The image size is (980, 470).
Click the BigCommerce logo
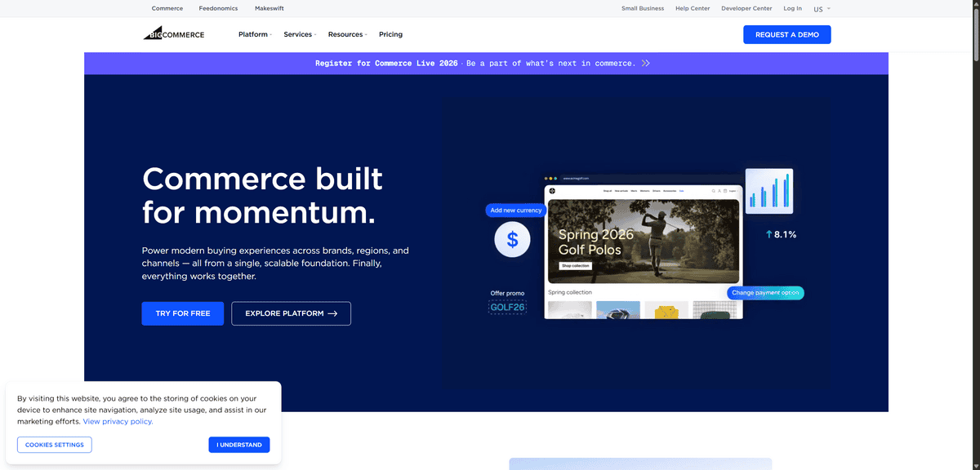point(173,33)
